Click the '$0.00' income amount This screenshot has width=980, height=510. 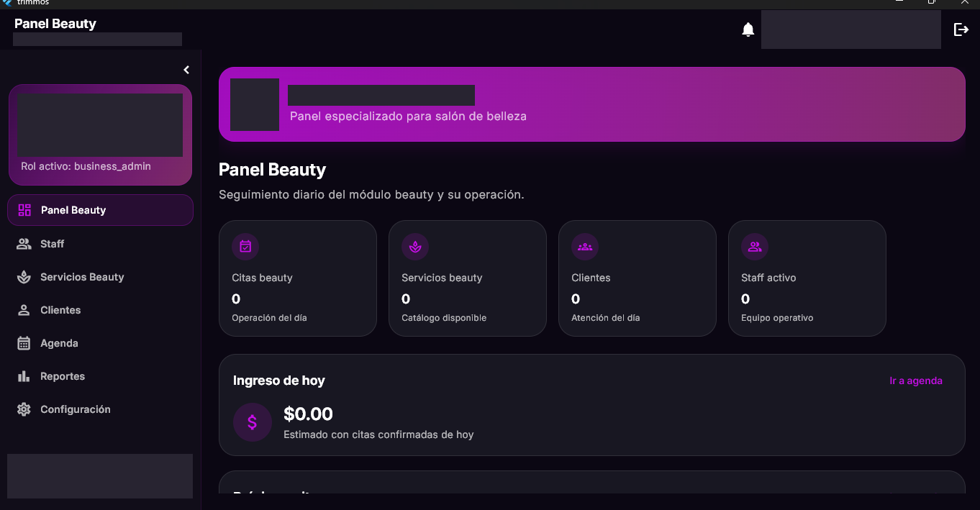point(308,414)
